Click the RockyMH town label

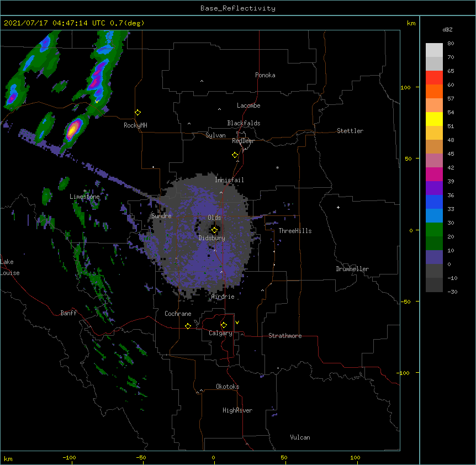point(135,125)
